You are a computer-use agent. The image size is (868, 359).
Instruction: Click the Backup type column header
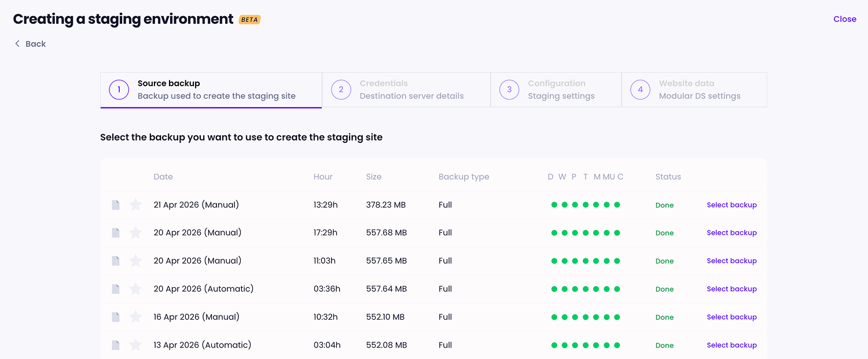click(464, 177)
